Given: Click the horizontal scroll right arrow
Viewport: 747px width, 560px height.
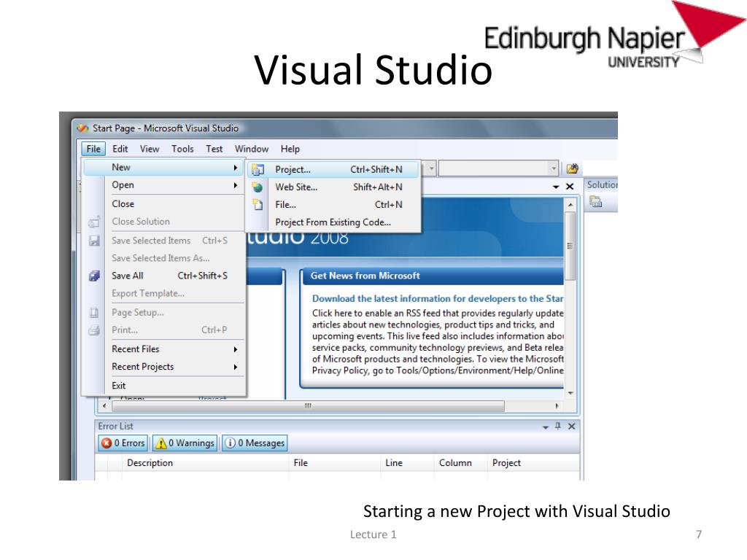Looking at the screenshot, I should tap(557, 406).
